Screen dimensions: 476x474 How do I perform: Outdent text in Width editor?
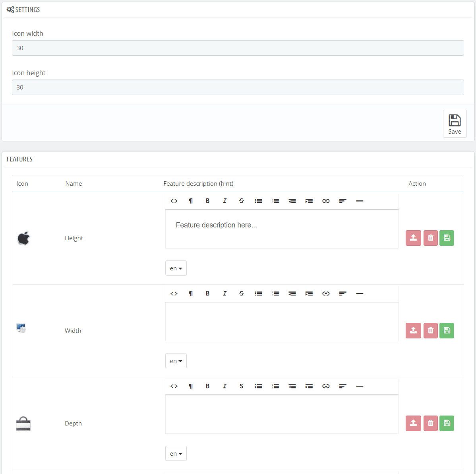point(292,293)
